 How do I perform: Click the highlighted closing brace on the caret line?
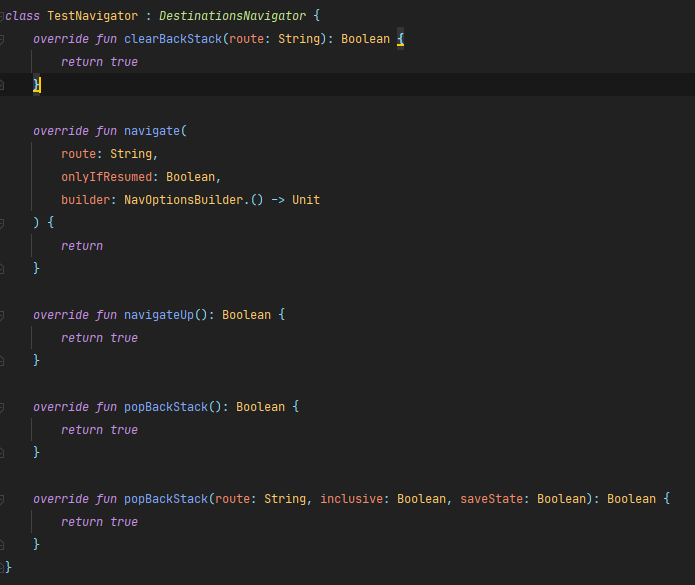point(36,85)
